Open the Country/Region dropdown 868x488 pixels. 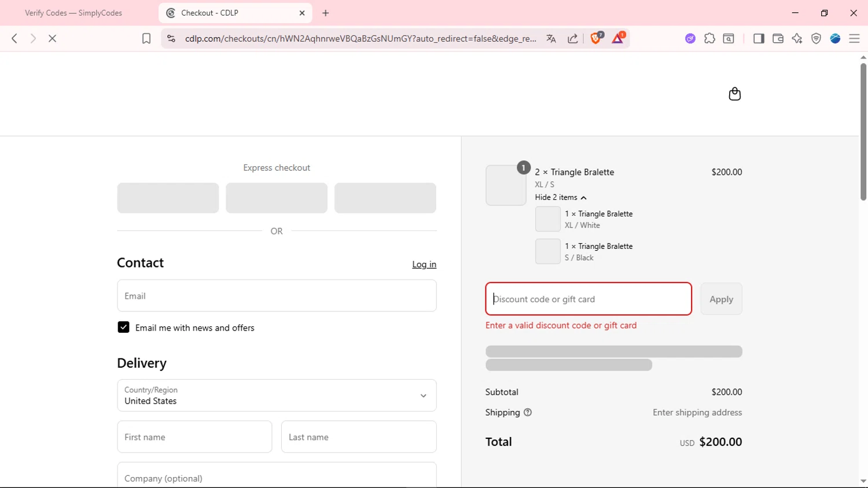(x=277, y=395)
